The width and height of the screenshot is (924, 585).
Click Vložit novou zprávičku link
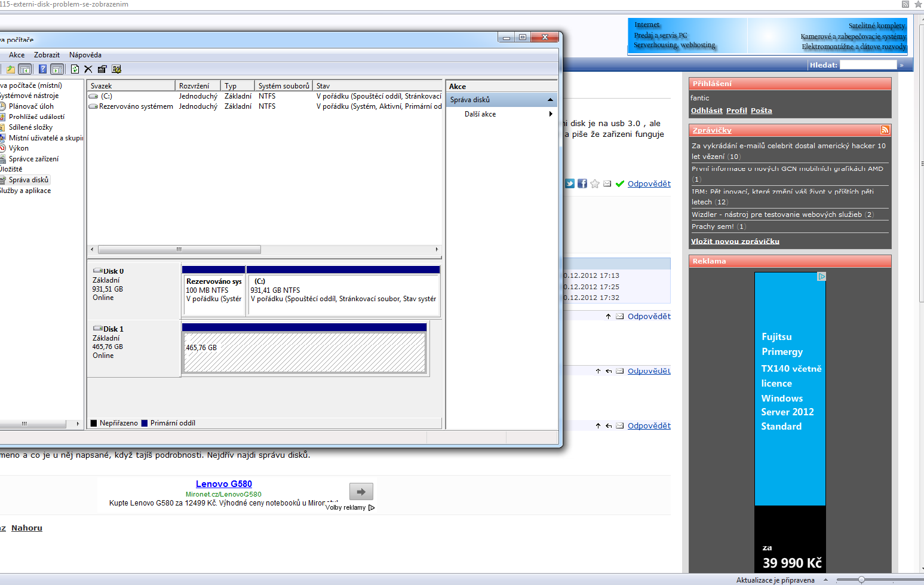[x=735, y=241]
